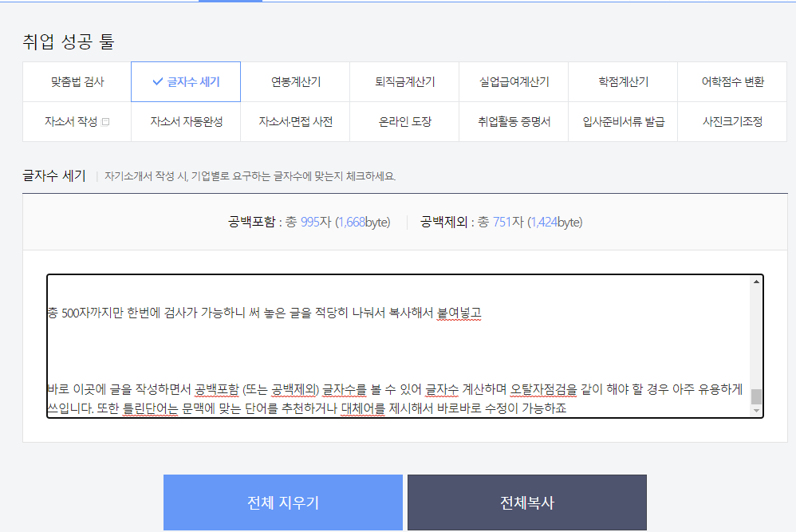The width and height of the screenshot is (796, 532).
Task: Open the 연봉계산기 salary calculator
Action: coord(294,81)
